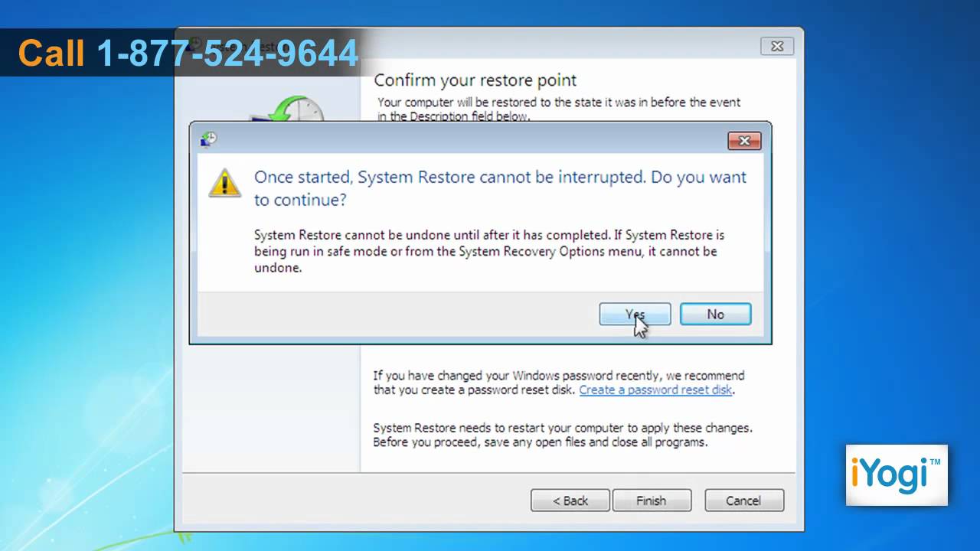
Task: Close the confirmation dialog with the red X
Action: [743, 141]
